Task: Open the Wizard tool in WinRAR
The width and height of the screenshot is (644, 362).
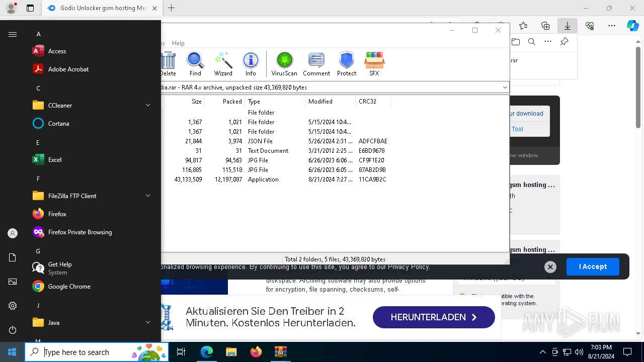Action: [223, 64]
